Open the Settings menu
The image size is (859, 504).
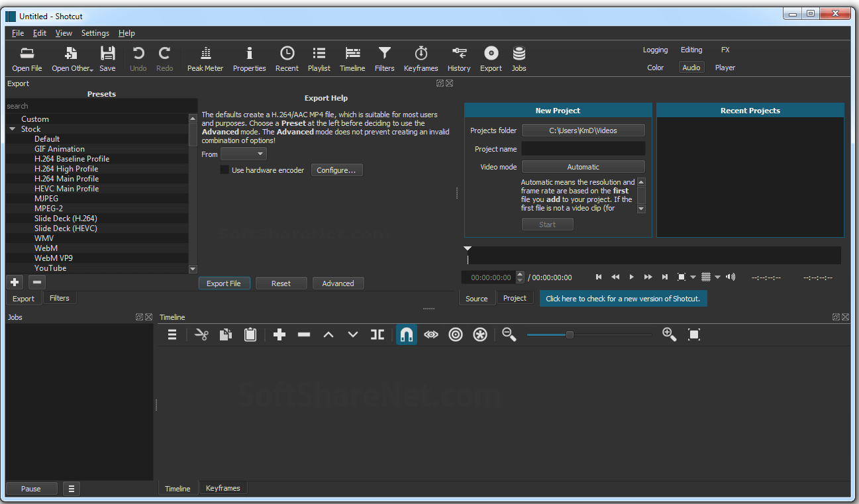95,33
